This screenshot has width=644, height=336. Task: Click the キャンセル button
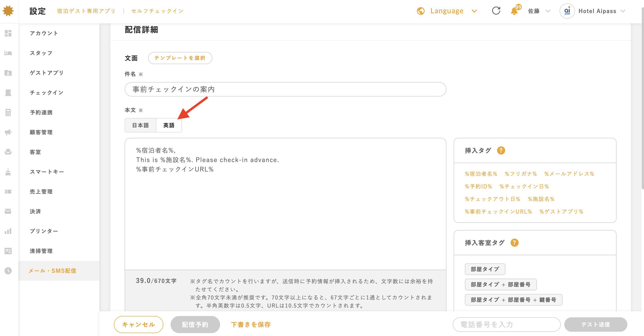coord(139,324)
